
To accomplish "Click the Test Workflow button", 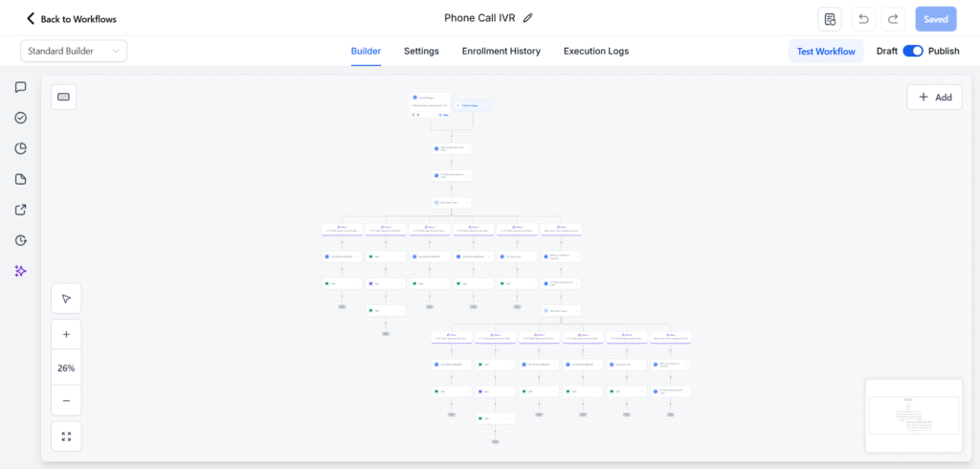I will coord(826,52).
